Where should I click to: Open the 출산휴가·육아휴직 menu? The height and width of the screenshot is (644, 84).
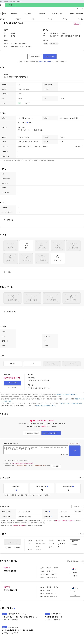pyautogui.click(x=77, y=14)
